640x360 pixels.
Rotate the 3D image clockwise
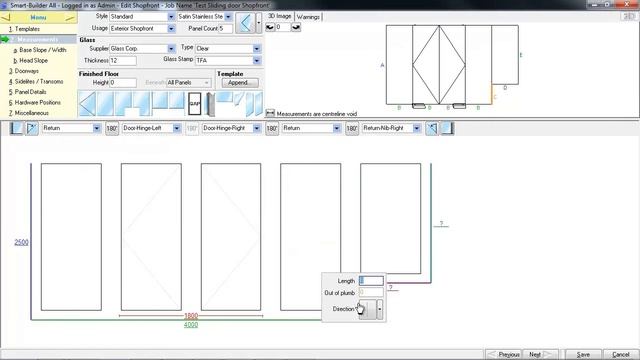[x=296, y=27]
